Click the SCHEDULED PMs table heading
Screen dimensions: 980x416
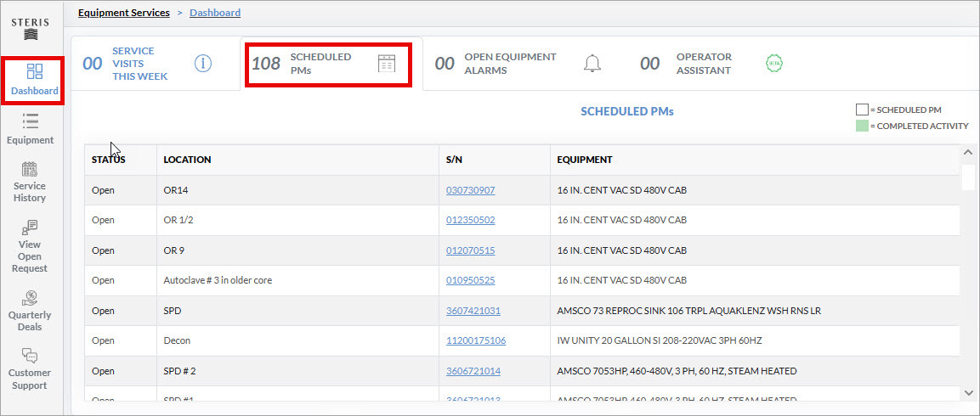[627, 111]
